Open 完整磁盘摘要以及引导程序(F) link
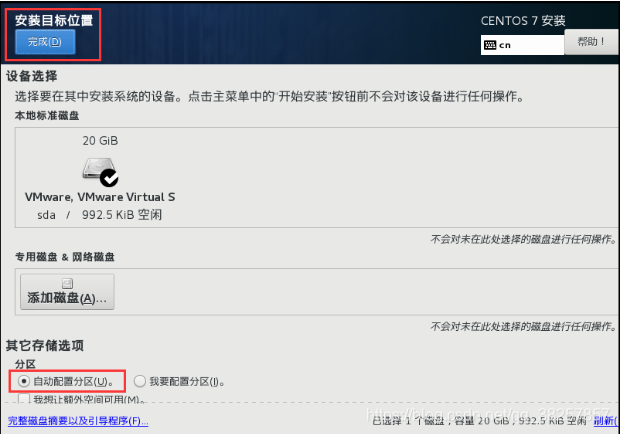The width and height of the screenshot is (620, 434). pyautogui.click(x=78, y=421)
